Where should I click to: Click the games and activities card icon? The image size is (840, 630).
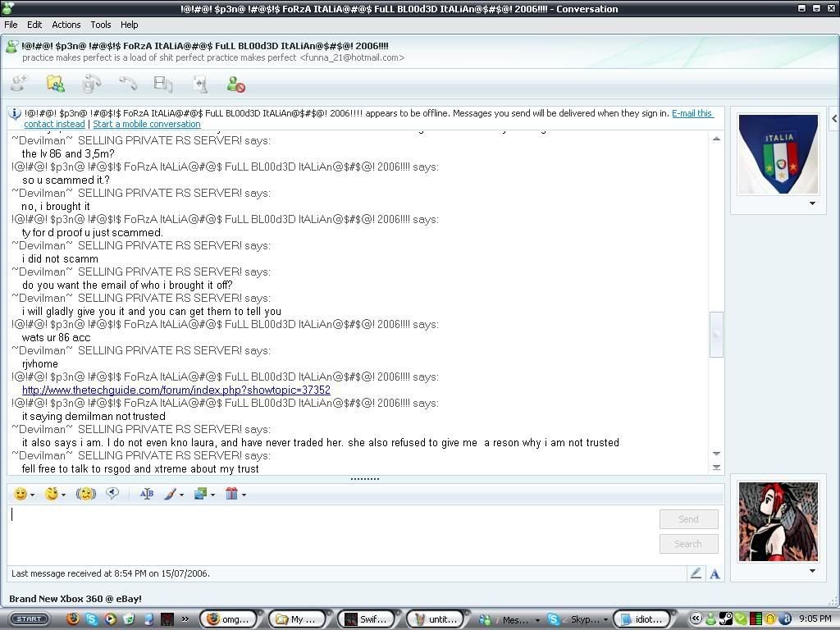[x=199, y=84]
